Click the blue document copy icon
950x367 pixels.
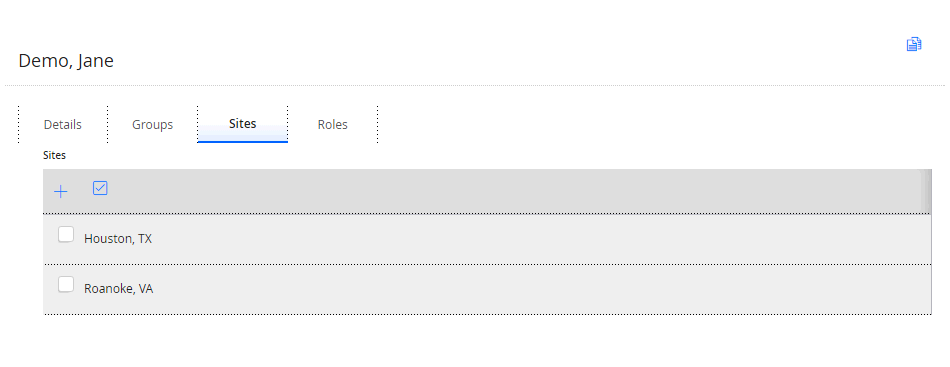click(914, 44)
